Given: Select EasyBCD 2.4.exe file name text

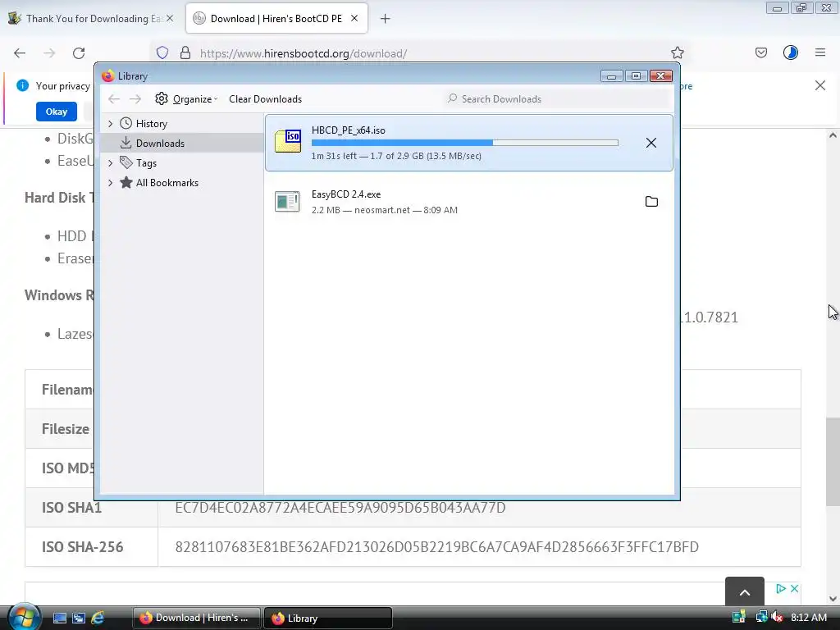Looking at the screenshot, I should (x=346, y=194).
